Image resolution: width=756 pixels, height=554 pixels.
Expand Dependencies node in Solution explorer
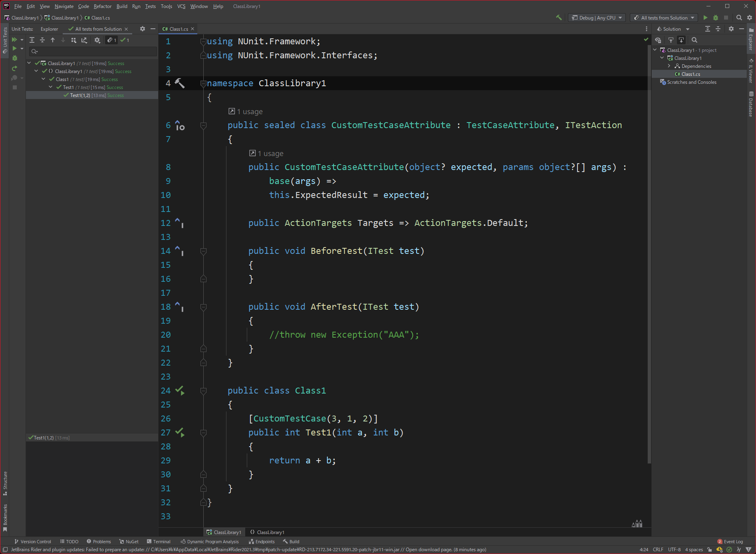pyautogui.click(x=669, y=66)
